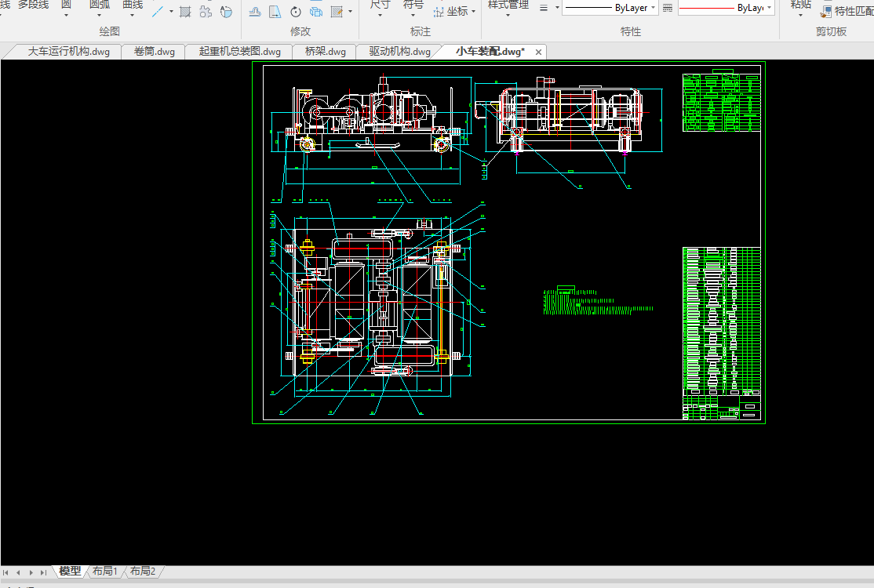The height and width of the screenshot is (588, 874).
Task: Close the 小车装配.dwg tab
Action: pos(538,52)
